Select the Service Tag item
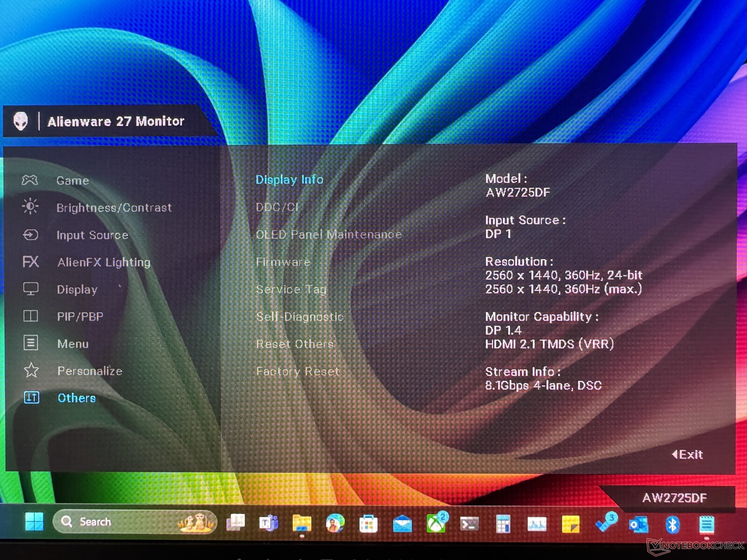The height and width of the screenshot is (560, 747). click(291, 289)
